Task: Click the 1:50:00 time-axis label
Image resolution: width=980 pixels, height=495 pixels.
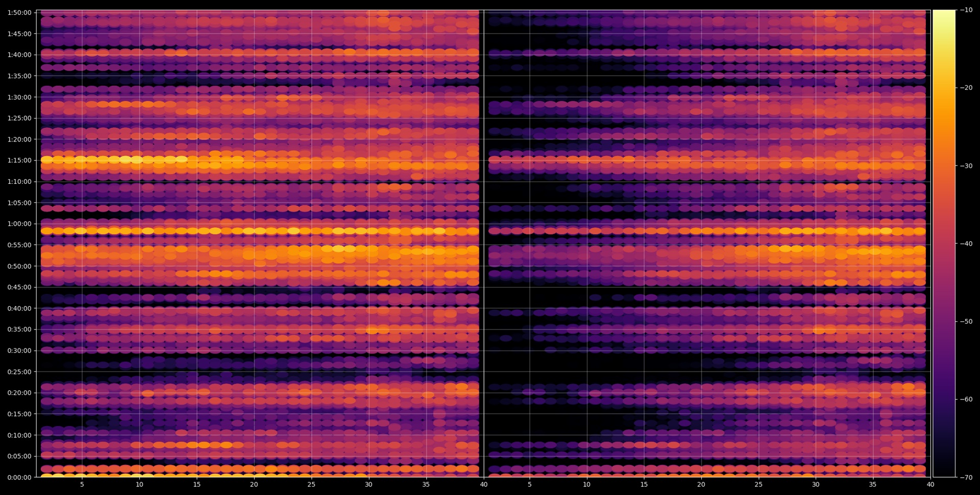Action: point(19,12)
